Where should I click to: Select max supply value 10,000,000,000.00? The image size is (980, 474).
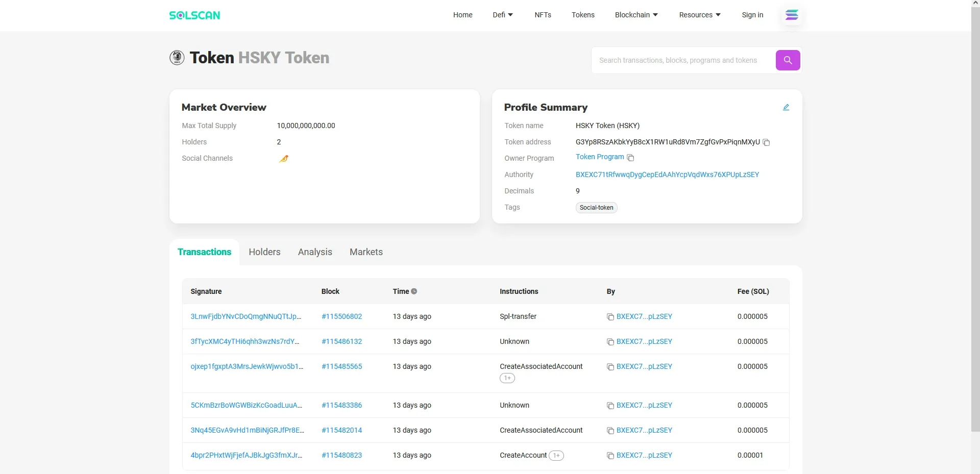tap(306, 126)
